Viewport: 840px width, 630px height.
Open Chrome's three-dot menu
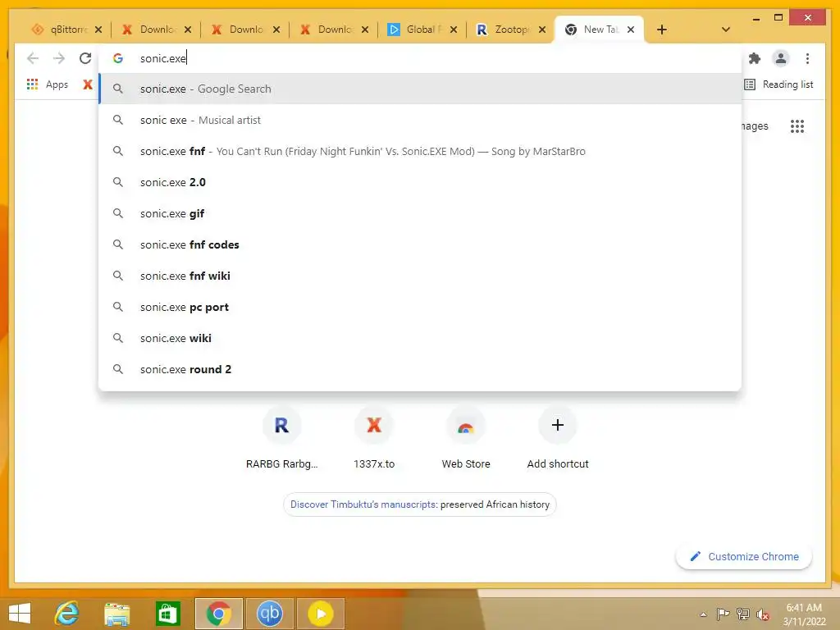(x=807, y=58)
